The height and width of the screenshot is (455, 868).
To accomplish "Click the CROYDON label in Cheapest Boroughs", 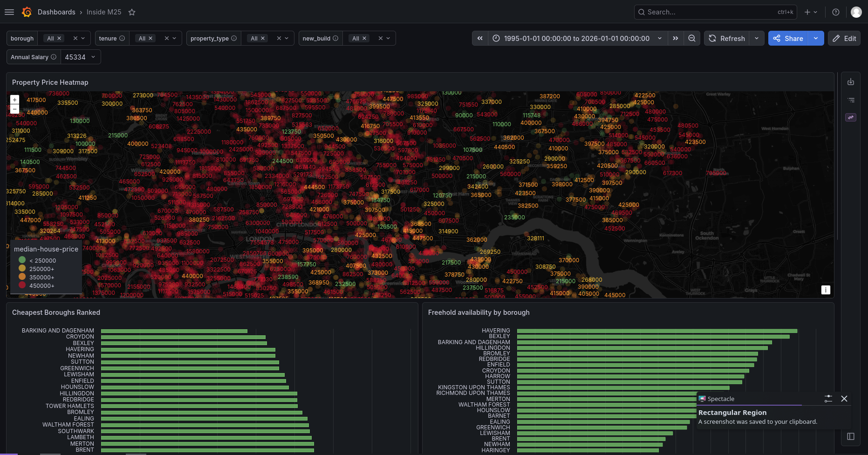I will pos(80,337).
